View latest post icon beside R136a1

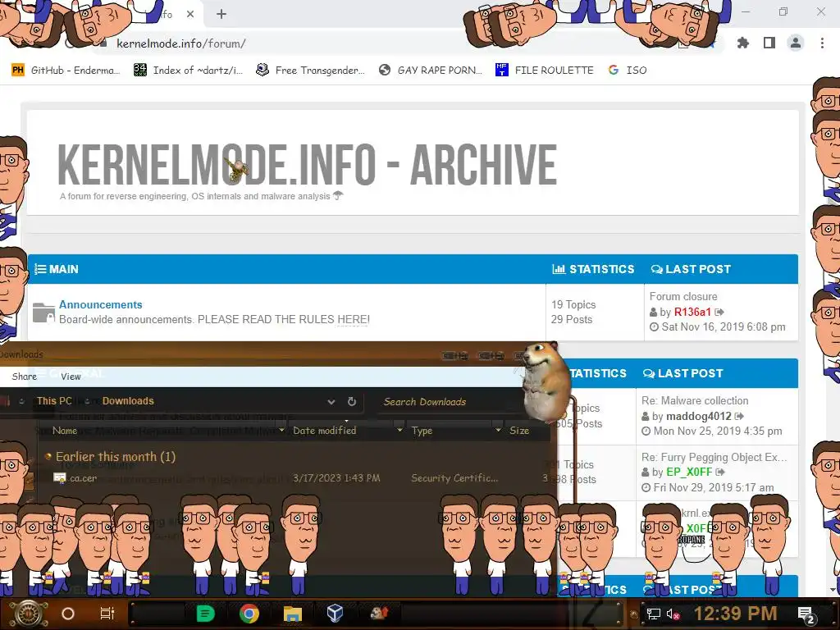(x=719, y=312)
